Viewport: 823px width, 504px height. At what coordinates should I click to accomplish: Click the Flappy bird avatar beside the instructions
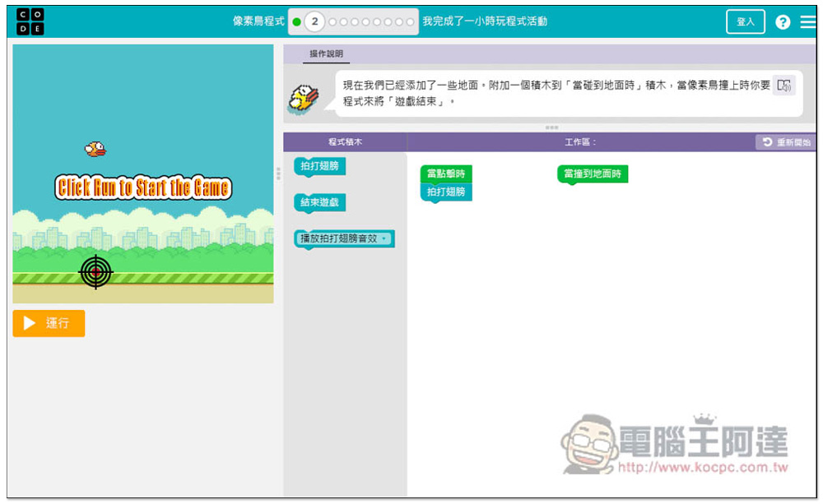tap(304, 98)
